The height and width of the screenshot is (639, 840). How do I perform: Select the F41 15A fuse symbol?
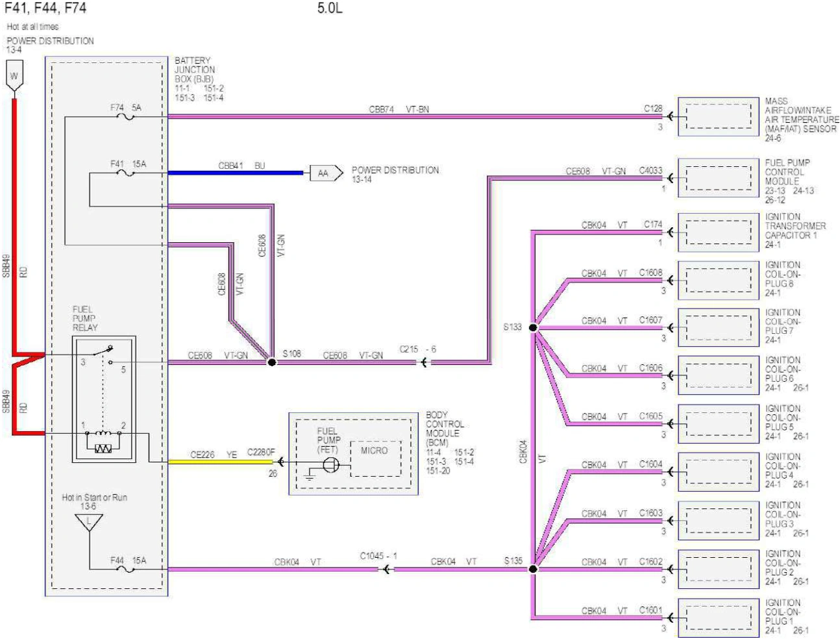tap(125, 173)
